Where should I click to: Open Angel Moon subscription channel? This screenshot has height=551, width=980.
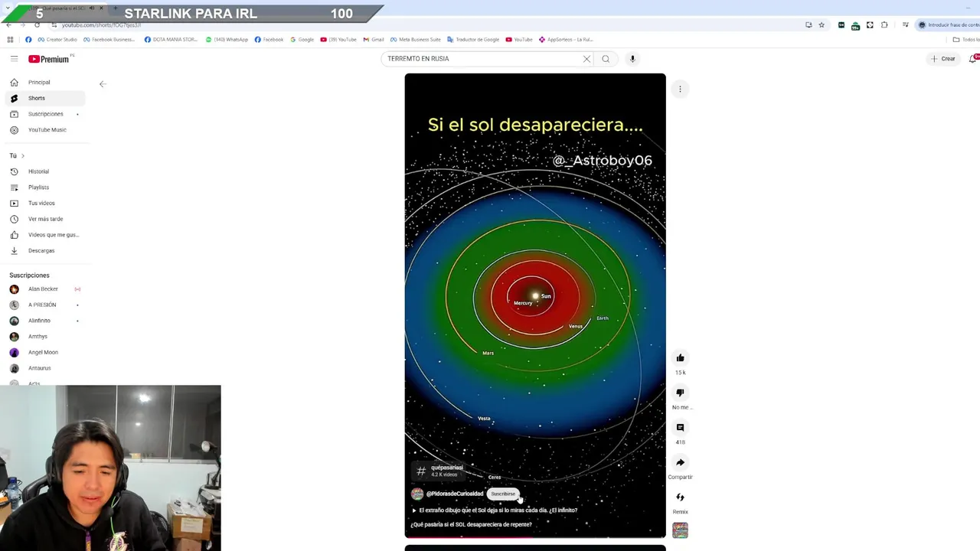[x=44, y=353]
